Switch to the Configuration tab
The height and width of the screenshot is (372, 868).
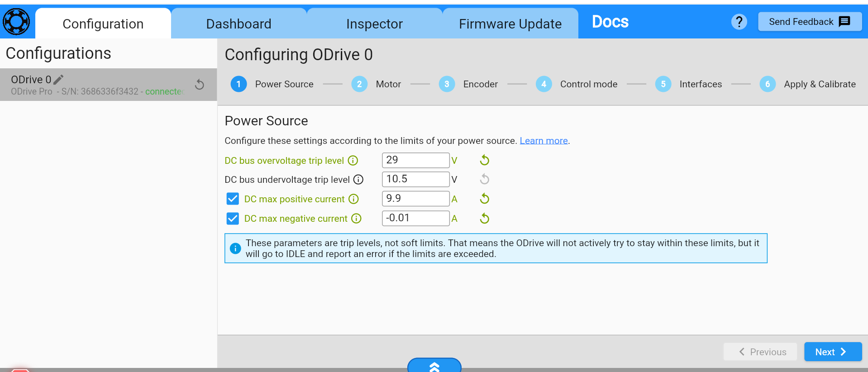[103, 24]
